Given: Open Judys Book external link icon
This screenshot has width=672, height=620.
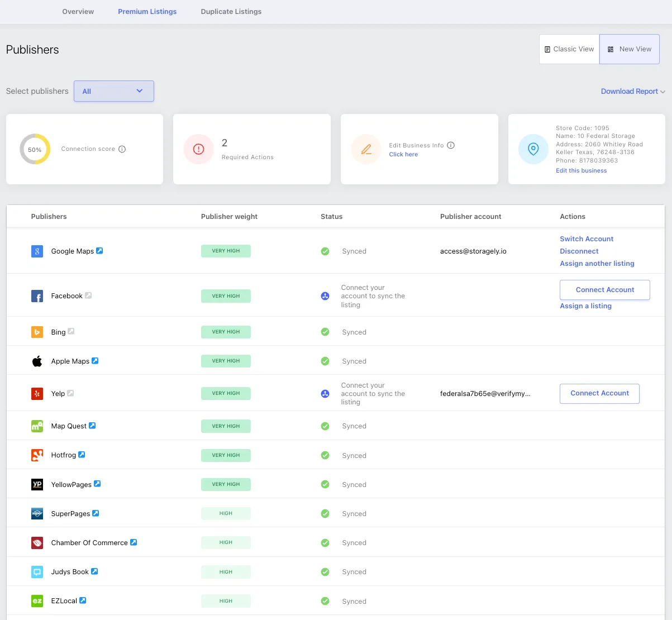Looking at the screenshot, I should (94, 571).
